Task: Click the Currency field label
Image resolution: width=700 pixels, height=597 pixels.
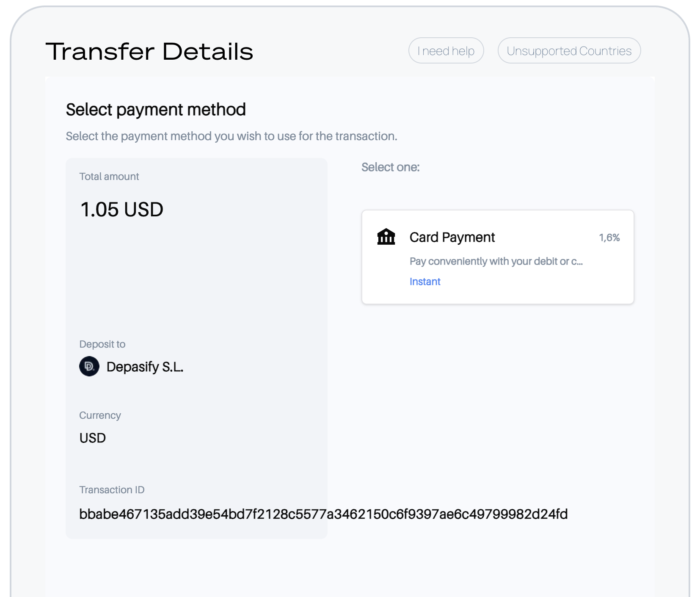Action: tap(100, 415)
